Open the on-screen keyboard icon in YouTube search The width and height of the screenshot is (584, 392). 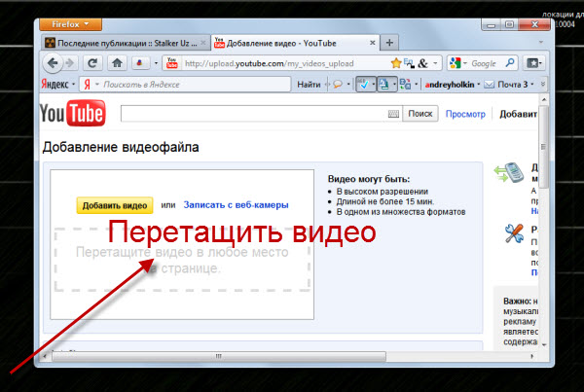392,115
